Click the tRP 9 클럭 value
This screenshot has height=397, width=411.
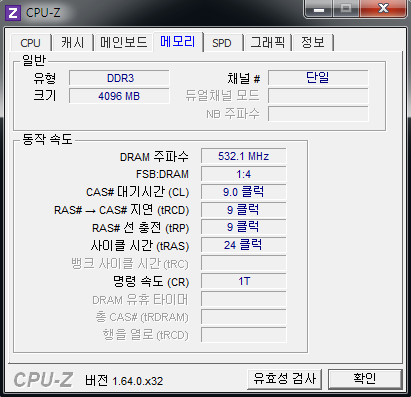(244, 227)
